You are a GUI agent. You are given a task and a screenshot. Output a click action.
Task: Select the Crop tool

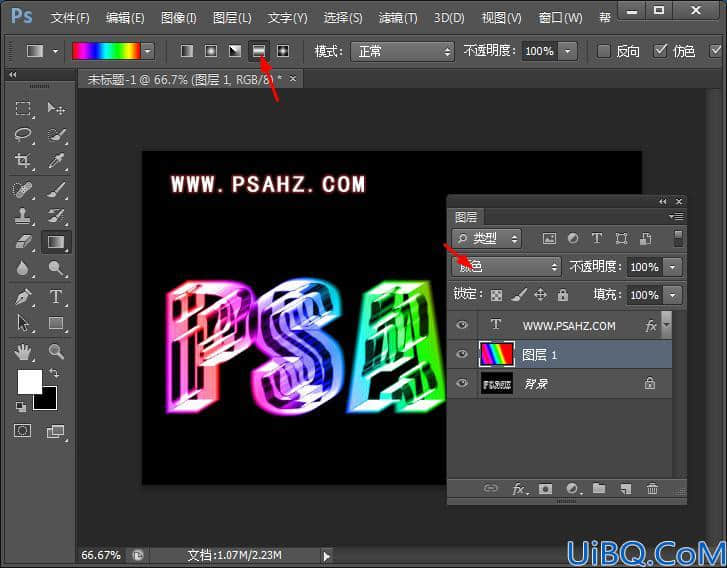click(23, 161)
